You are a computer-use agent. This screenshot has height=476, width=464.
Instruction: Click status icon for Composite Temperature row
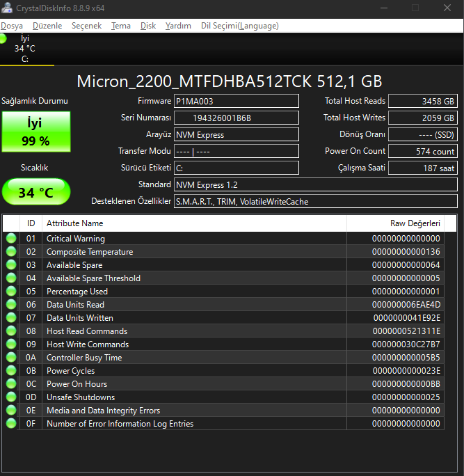[11, 252]
